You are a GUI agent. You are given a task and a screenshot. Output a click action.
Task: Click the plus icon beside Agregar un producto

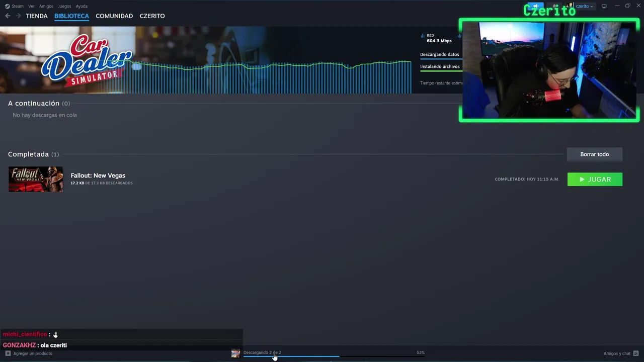[8, 353]
